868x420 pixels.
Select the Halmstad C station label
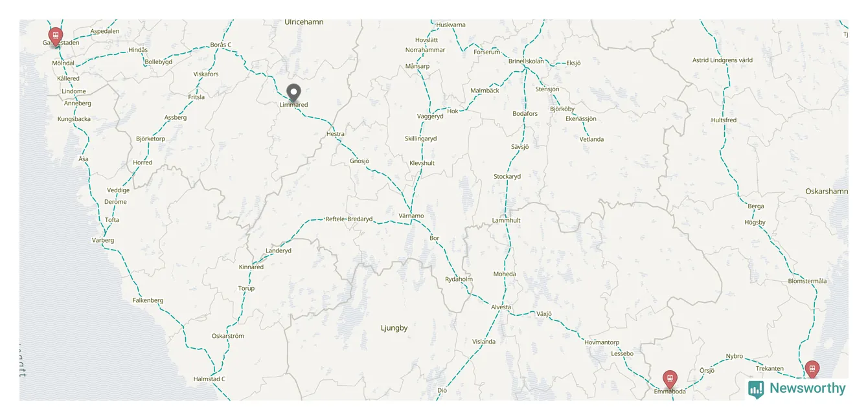tap(209, 379)
